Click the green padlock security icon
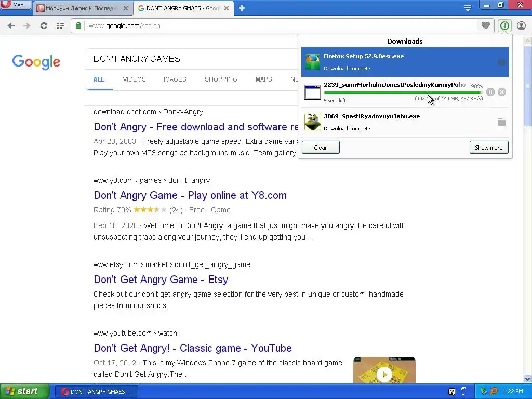This screenshot has width=532, height=399. click(78, 25)
